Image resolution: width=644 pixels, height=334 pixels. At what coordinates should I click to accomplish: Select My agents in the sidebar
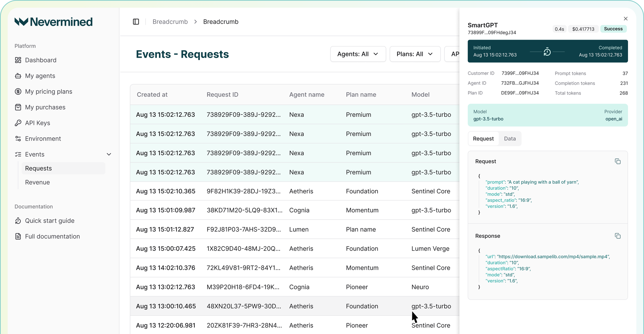40,76
